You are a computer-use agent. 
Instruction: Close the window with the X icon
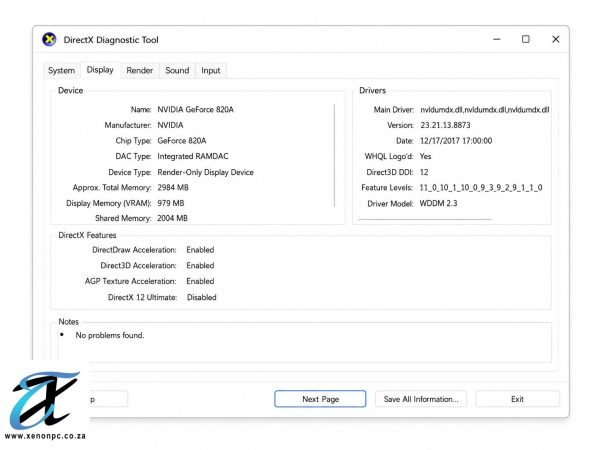click(556, 39)
